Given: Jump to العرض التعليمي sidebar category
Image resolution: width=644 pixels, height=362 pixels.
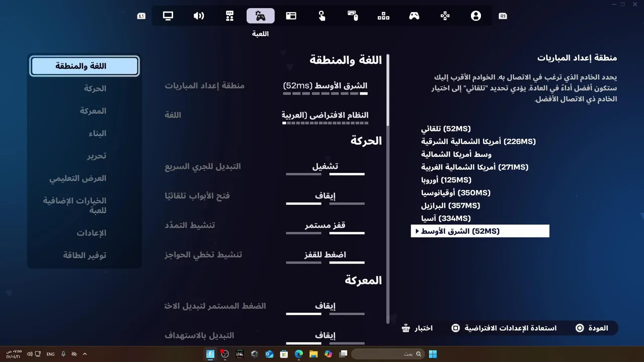Looking at the screenshot, I should click(x=78, y=178).
